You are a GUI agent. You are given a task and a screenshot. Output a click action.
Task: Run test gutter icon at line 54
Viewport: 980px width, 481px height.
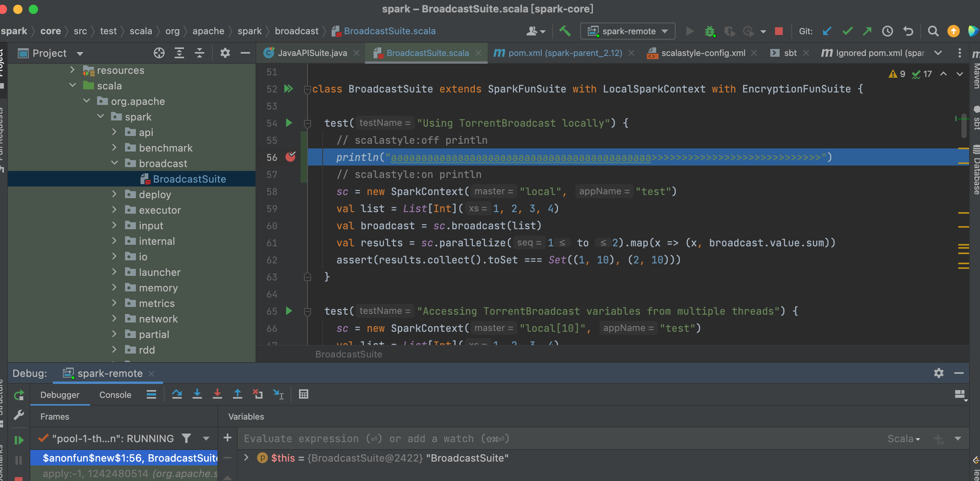(289, 123)
